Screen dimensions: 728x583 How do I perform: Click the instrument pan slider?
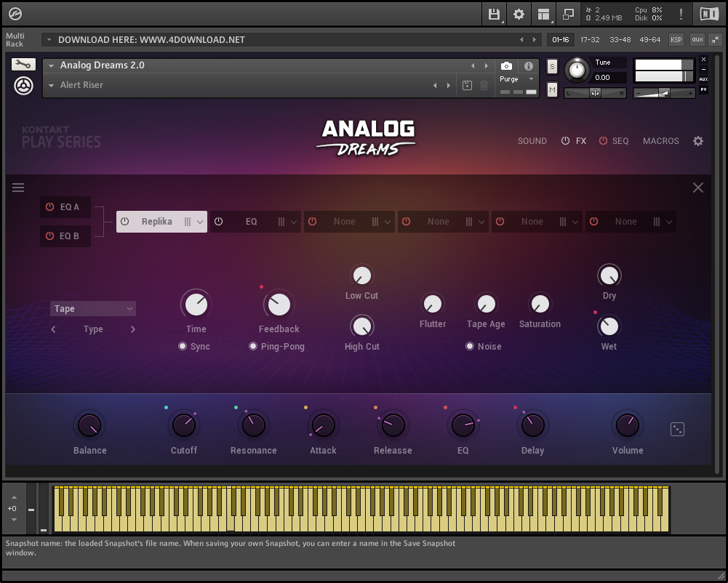(595, 93)
